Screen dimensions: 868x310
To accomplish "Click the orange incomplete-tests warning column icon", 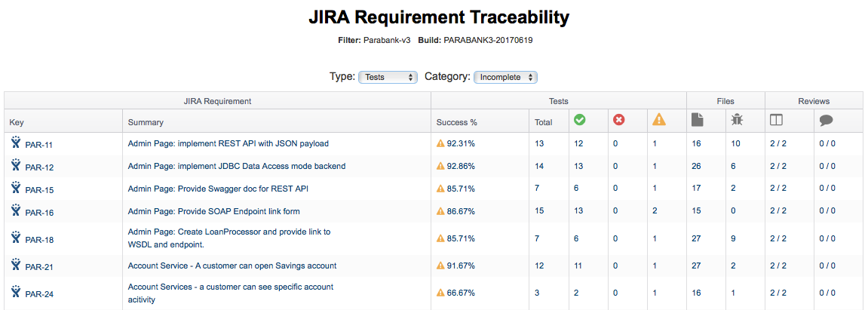I will pyautogui.click(x=659, y=120).
